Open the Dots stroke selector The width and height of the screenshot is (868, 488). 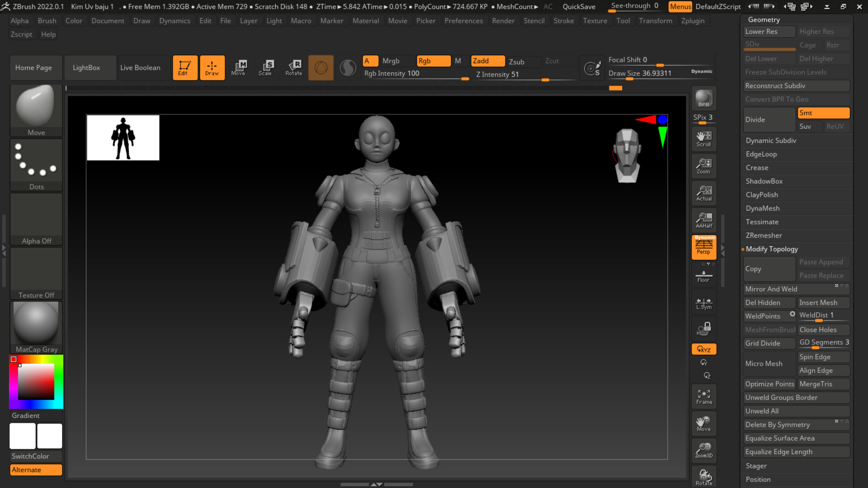(36, 165)
